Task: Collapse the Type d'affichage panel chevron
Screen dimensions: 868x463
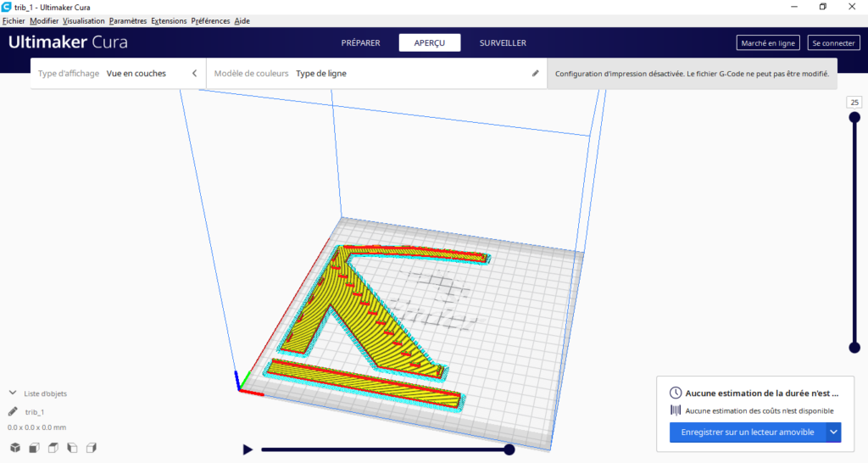Action: [x=194, y=74]
